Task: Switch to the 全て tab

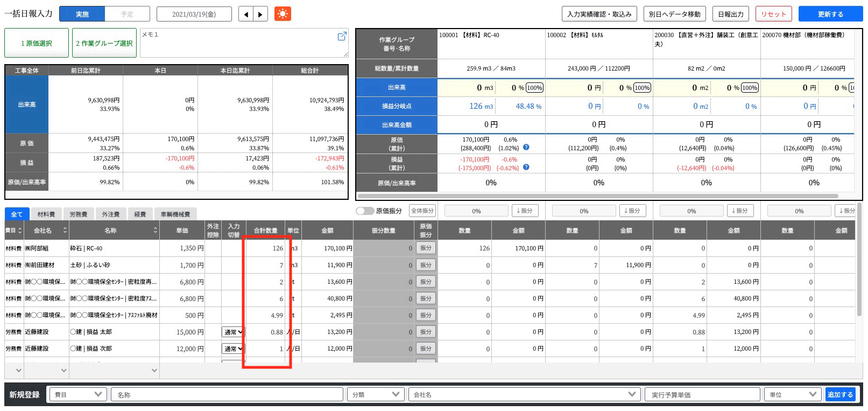Action: [17, 214]
